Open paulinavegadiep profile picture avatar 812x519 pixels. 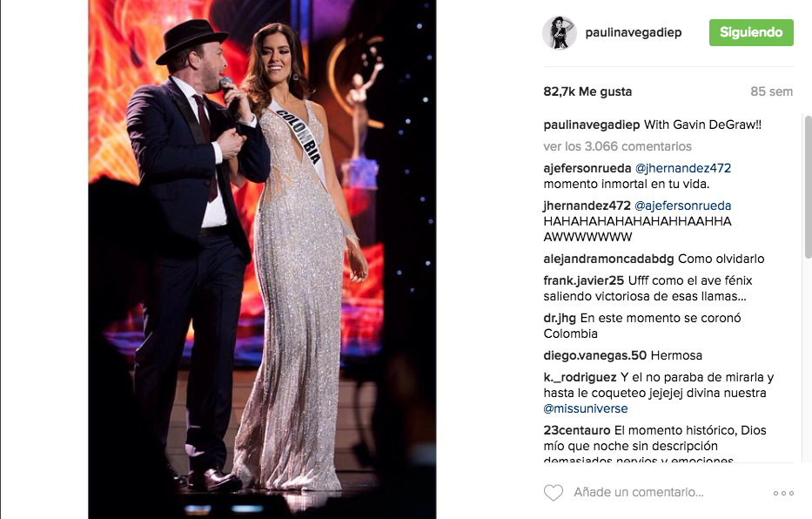(x=560, y=32)
